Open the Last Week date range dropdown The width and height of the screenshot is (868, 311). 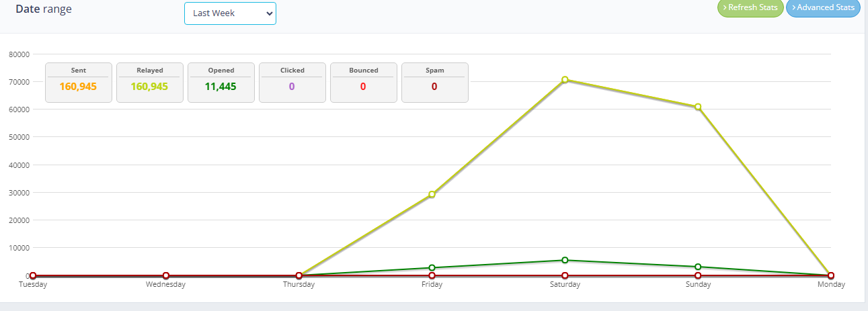230,13
